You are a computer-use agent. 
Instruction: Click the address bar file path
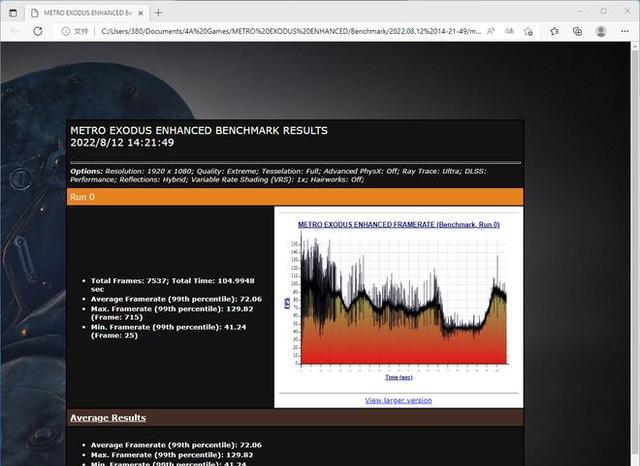[x=291, y=31]
